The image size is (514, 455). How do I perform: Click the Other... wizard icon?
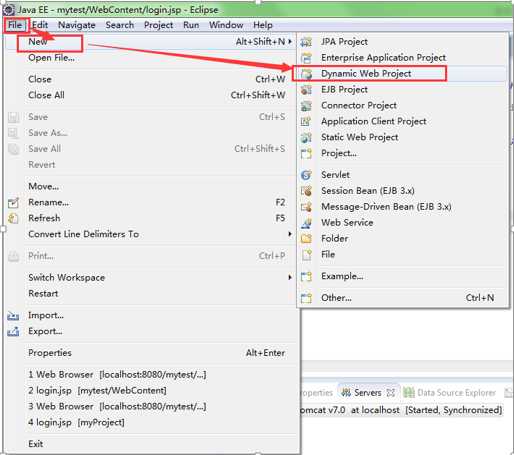(306, 298)
